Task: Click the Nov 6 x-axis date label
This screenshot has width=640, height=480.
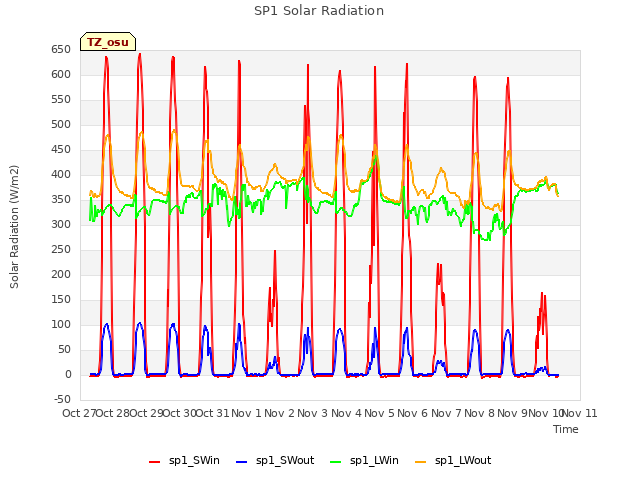Action: tap(413, 413)
